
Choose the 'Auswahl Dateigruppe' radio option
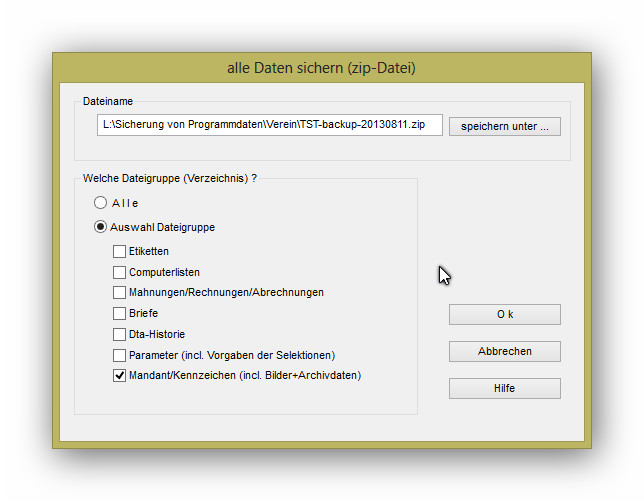101,227
